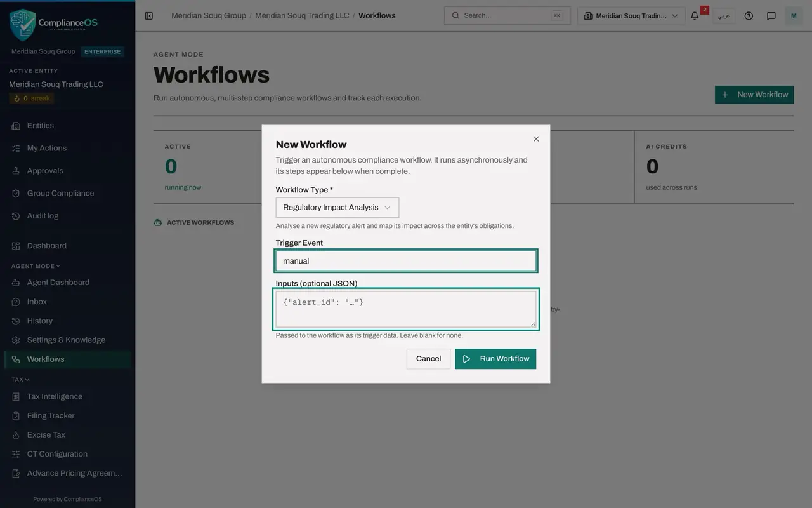
Task: Click the My Actions checklist icon
Action: click(16, 149)
